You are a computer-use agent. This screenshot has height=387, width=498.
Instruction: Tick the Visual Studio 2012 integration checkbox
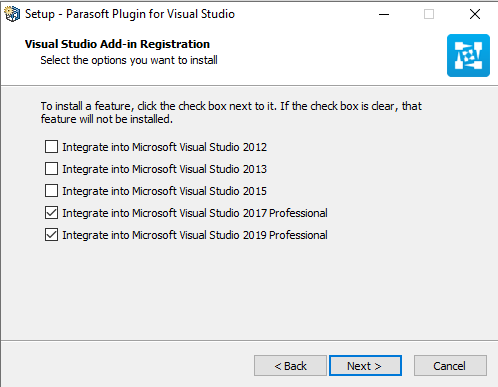[x=51, y=147]
